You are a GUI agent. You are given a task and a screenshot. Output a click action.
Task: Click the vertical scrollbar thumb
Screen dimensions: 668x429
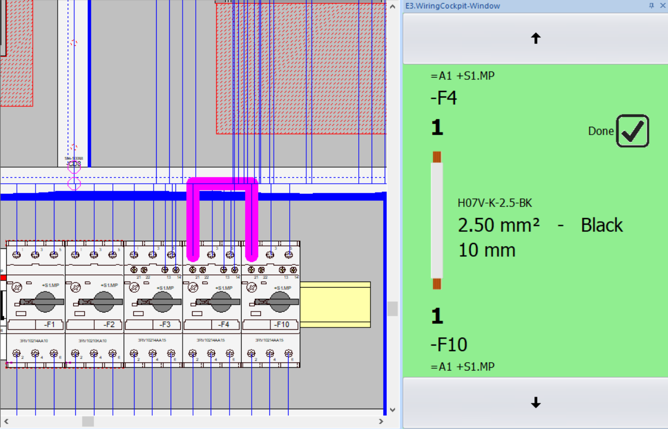[392, 309]
